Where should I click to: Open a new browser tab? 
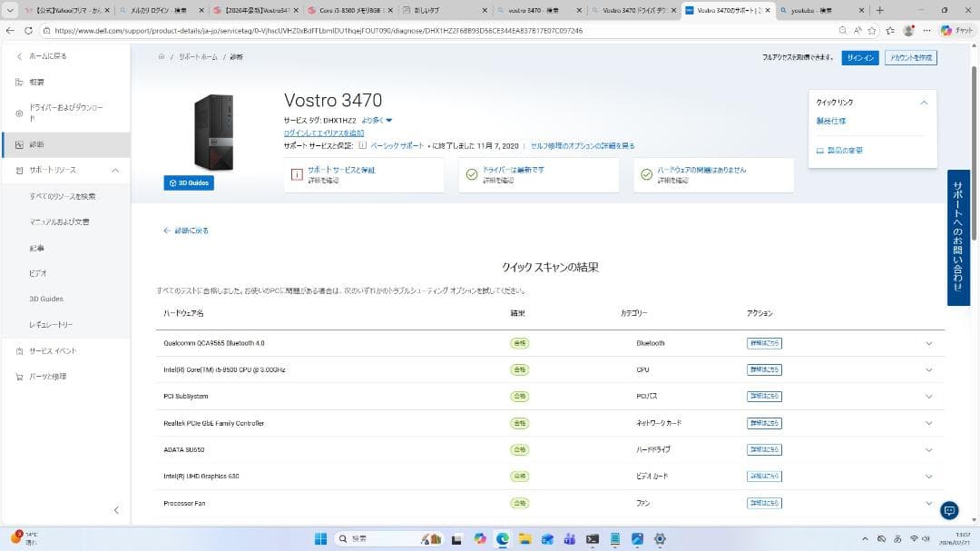click(x=879, y=10)
